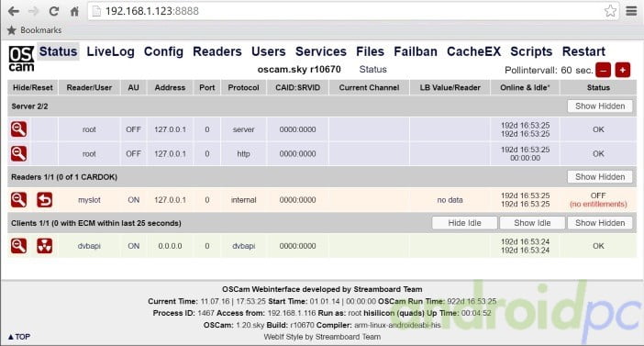Open the Scripts page
This screenshot has height=346, width=644.
(x=531, y=51)
